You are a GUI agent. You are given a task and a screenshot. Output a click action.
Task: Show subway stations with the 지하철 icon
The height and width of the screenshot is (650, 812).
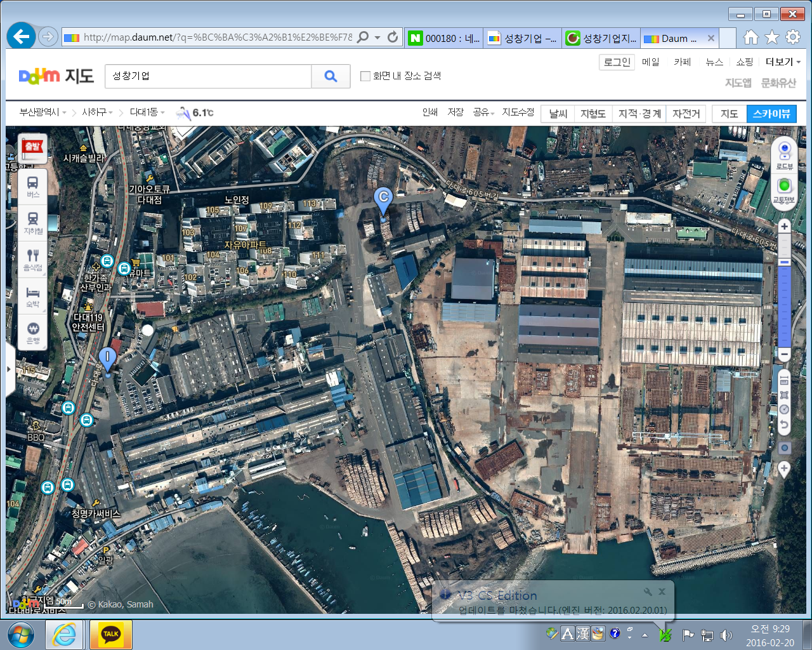coord(33,223)
